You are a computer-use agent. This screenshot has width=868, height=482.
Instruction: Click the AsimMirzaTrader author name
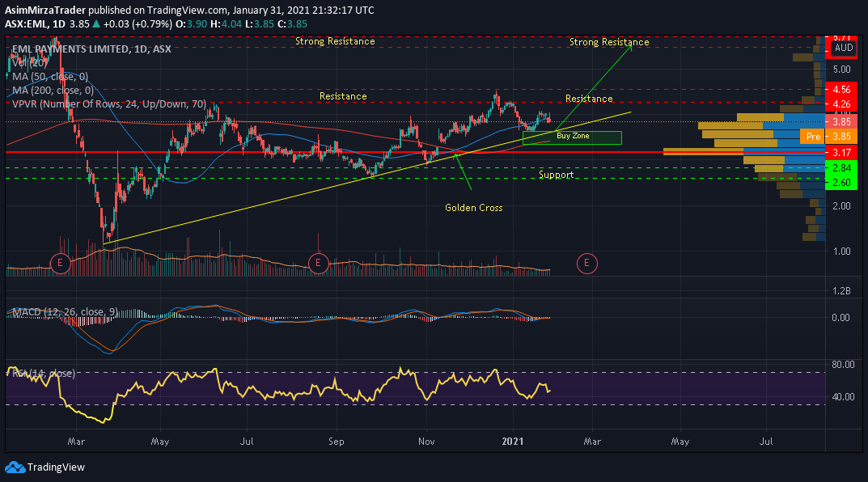[45, 11]
